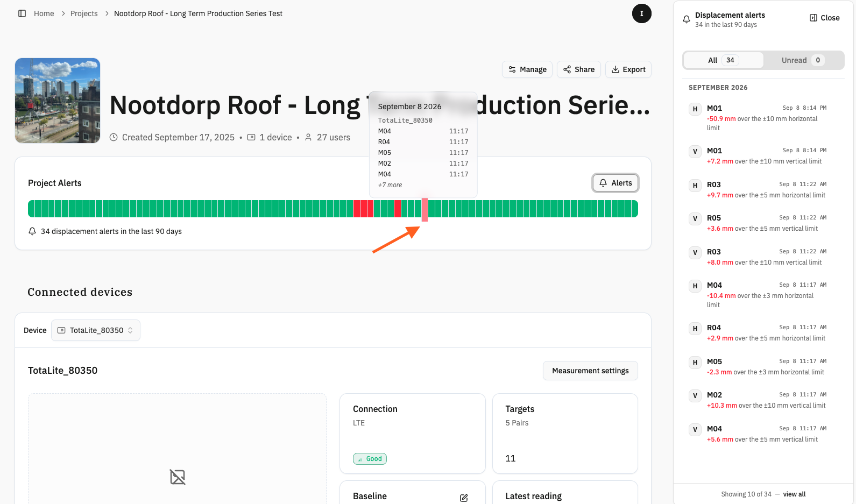Open Measurement settings
The height and width of the screenshot is (504, 856).
point(590,371)
